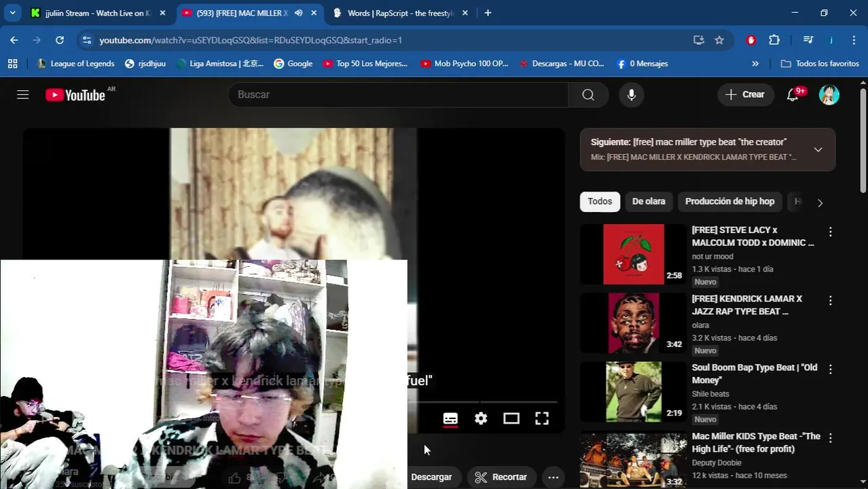Open KENDRICK LAMAR X JAZZ RAP thumbnail

tap(633, 323)
